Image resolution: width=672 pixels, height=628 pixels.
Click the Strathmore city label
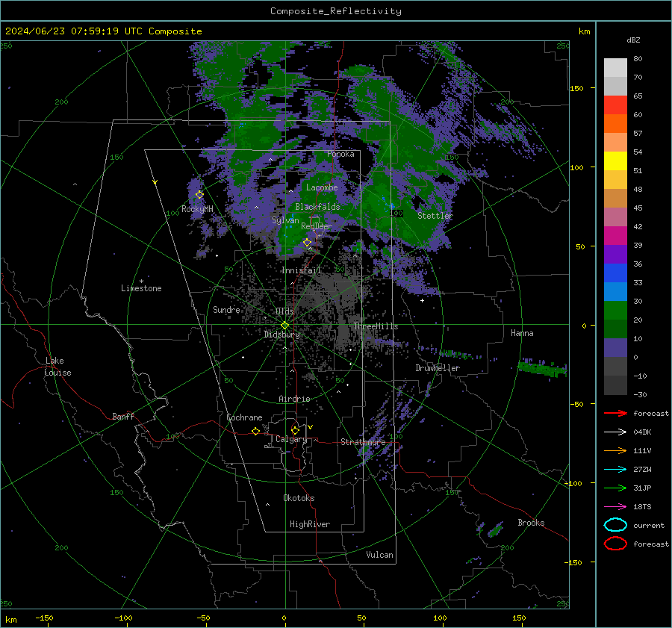363,442
